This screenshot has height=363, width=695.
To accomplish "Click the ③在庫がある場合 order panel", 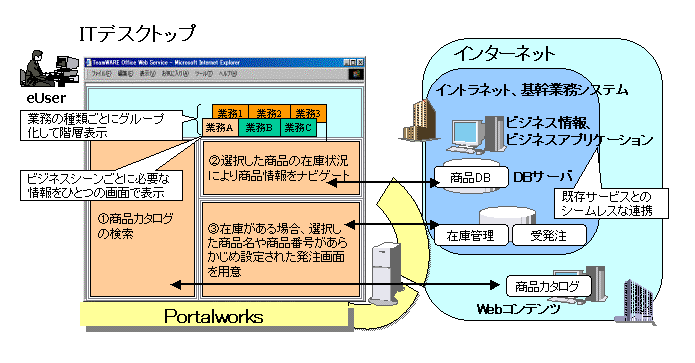I will click(x=281, y=250).
